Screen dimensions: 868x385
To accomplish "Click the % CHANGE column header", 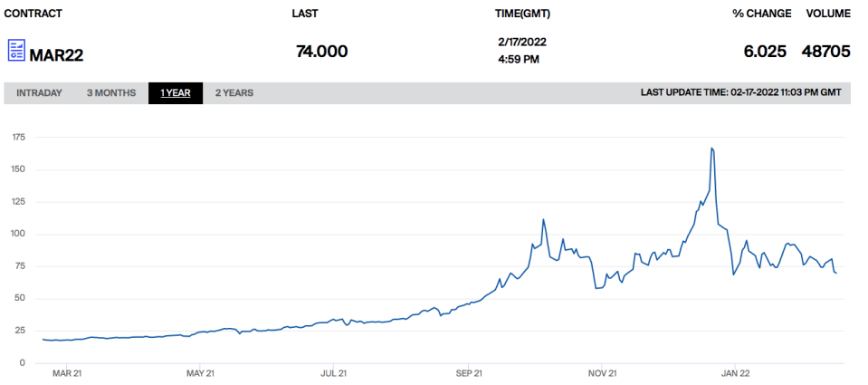I will click(761, 14).
